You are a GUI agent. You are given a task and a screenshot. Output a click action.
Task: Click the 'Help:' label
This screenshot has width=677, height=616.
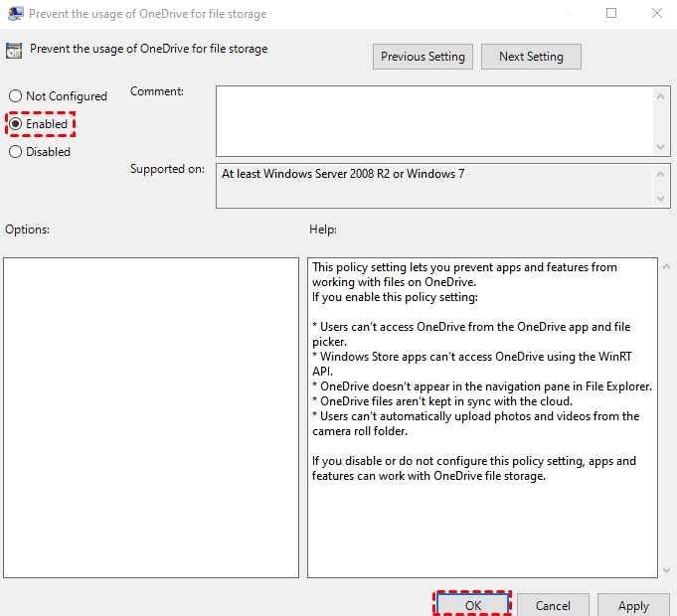(x=323, y=230)
